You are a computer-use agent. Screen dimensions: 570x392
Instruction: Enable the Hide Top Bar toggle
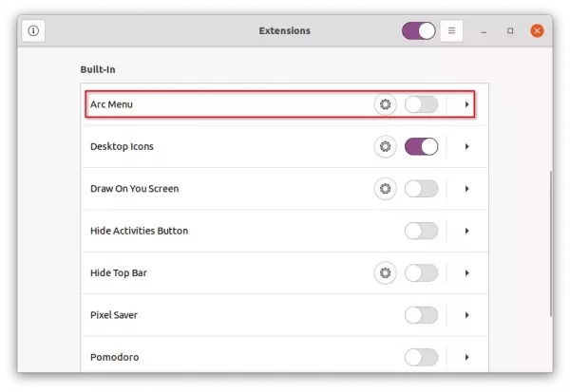pos(421,272)
